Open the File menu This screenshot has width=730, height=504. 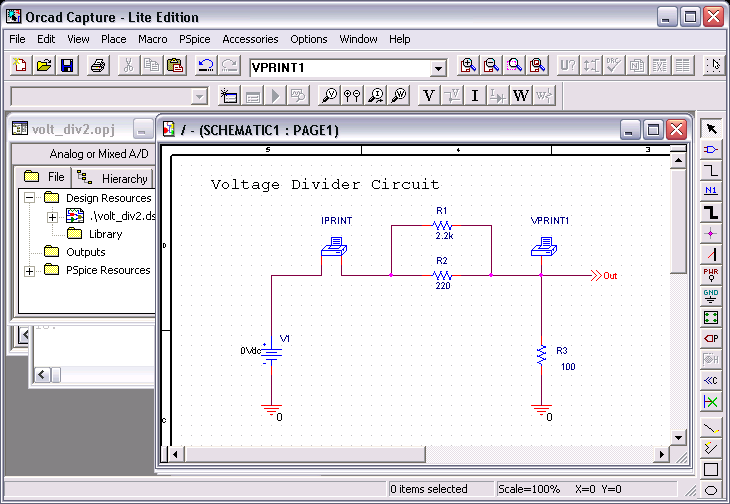pyautogui.click(x=17, y=39)
